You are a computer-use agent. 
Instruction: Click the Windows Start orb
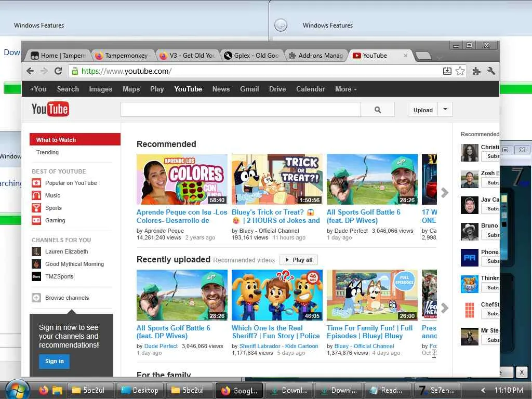17,390
